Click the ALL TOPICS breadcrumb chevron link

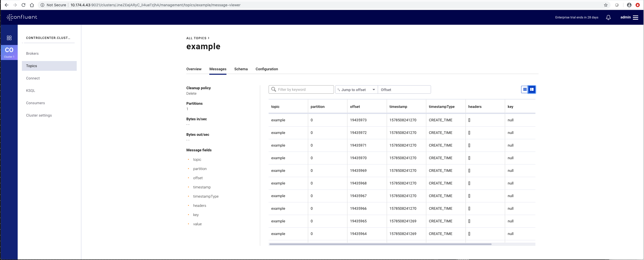[x=197, y=38]
